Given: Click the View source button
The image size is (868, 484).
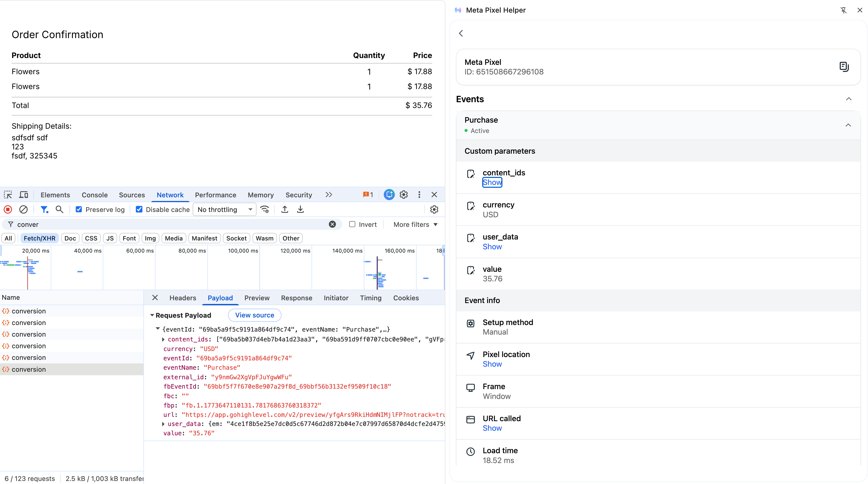Looking at the screenshot, I should pos(254,315).
